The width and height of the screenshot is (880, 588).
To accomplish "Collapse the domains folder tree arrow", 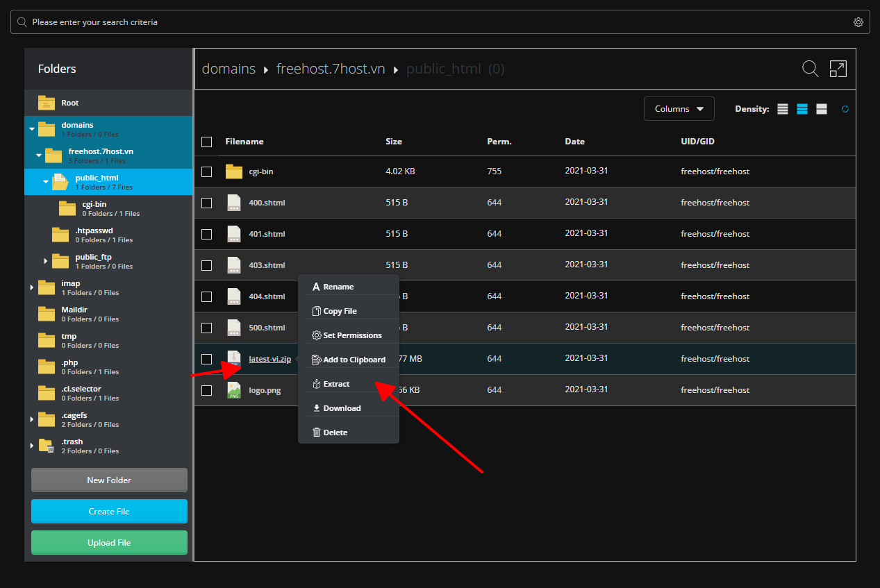I will pos(31,129).
